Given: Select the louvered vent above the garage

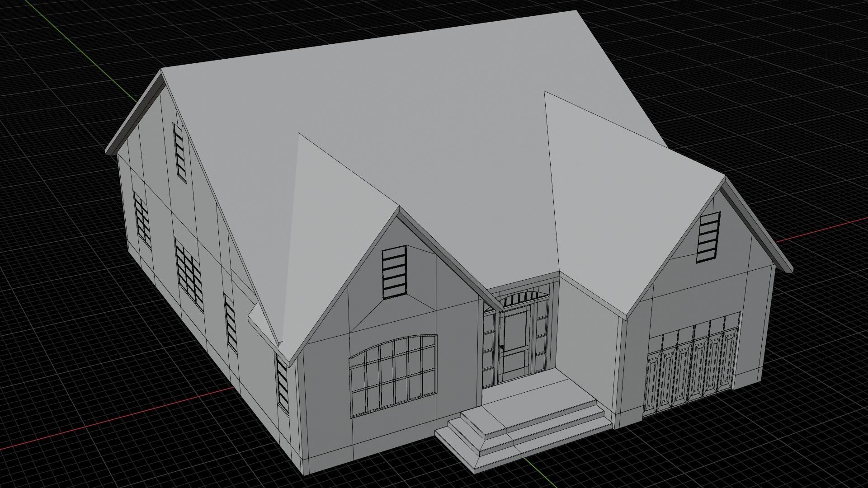Looking at the screenshot, I should [709, 237].
